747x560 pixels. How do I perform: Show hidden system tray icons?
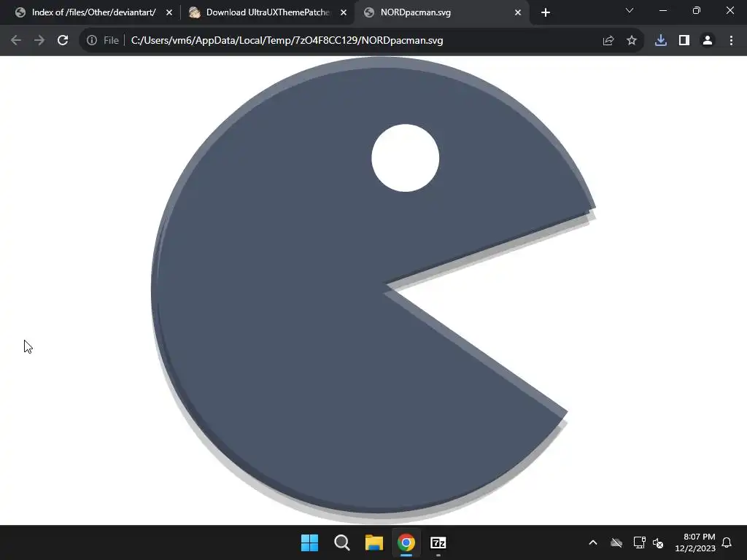(x=593, y=542)
